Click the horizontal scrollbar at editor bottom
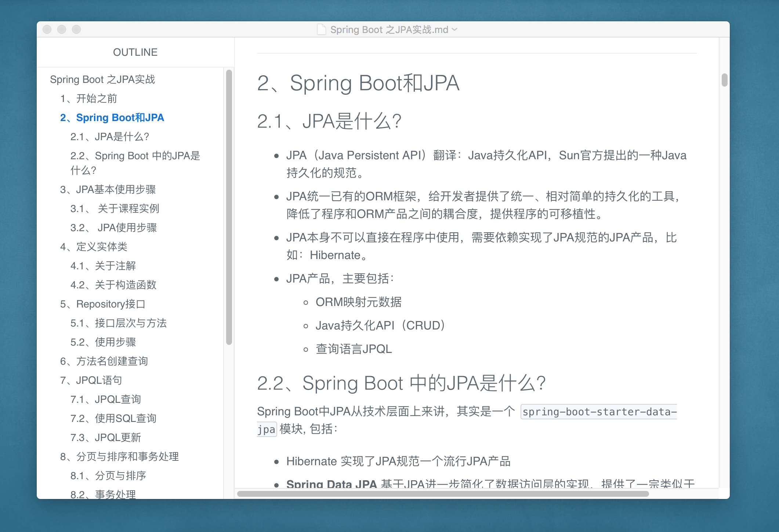This screenshot has height=532, width=779. tap(443, 494)
